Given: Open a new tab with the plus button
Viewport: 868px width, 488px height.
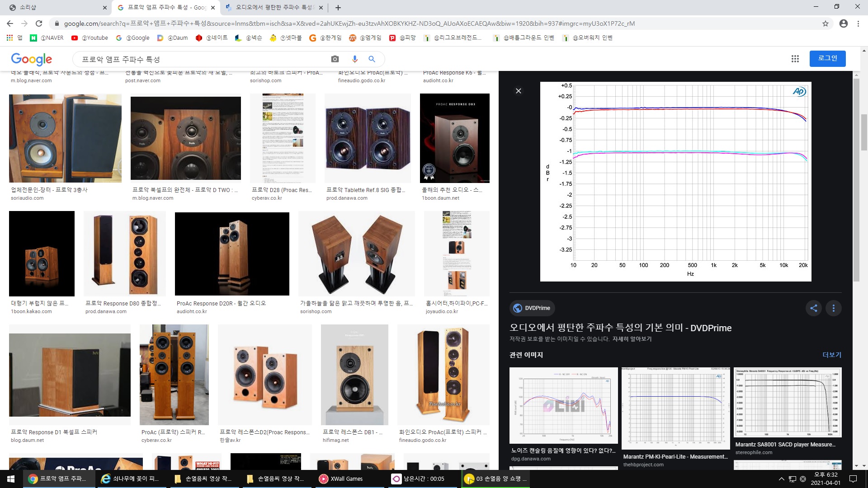Looking at the screenshot, I should [338, 7].
